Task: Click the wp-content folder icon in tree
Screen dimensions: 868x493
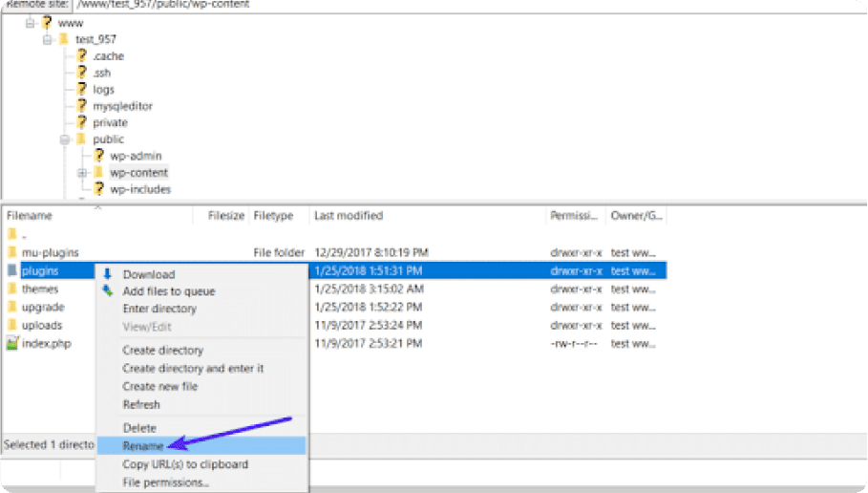Action: point(98,172)
